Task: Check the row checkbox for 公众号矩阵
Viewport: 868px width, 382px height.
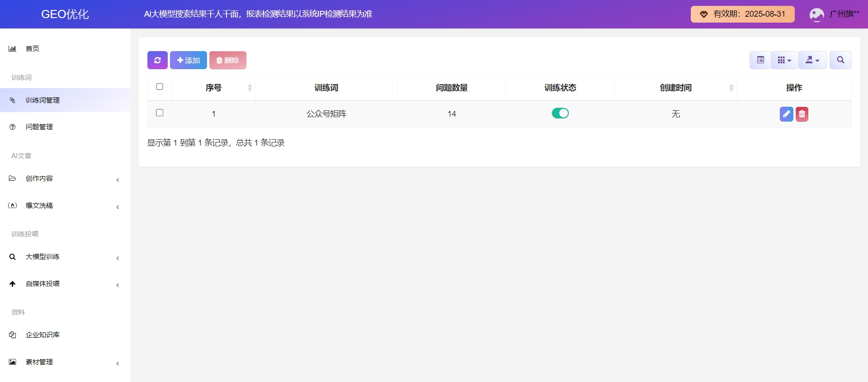Action: coord(160,113)
